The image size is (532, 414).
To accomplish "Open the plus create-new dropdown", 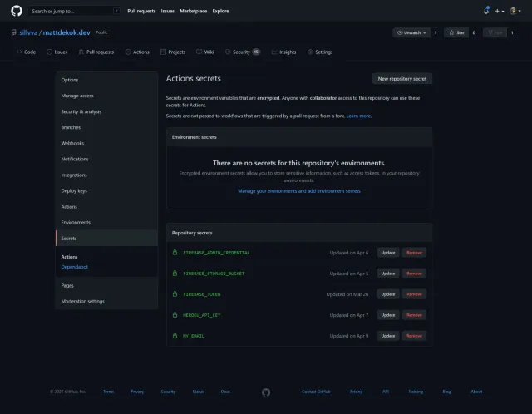I will coord(500,11).
